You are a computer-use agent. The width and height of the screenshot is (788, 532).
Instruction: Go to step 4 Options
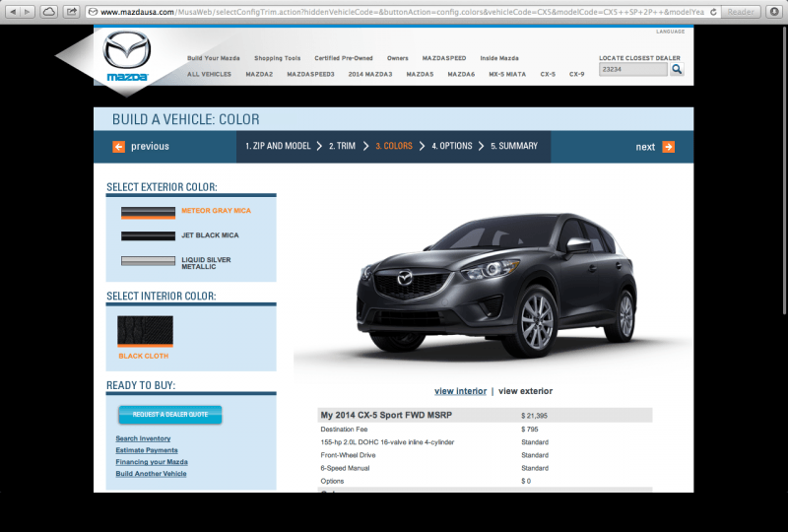(452, 146)
